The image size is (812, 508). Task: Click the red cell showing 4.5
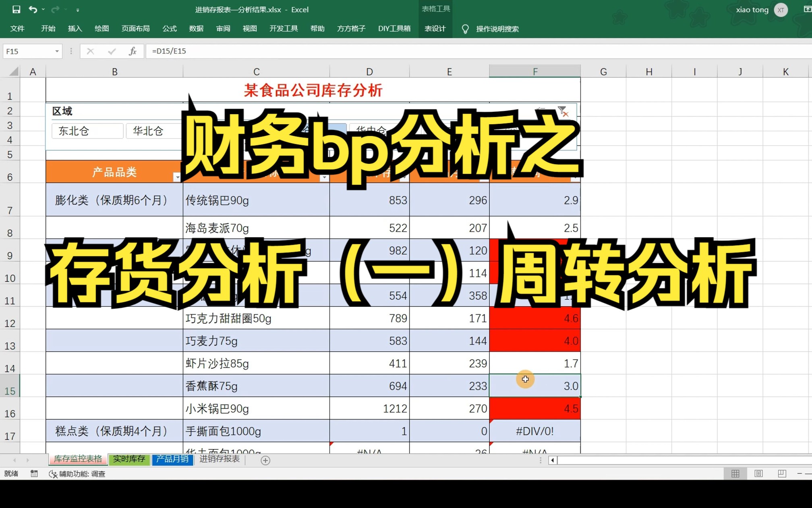(x=535, y=408)
